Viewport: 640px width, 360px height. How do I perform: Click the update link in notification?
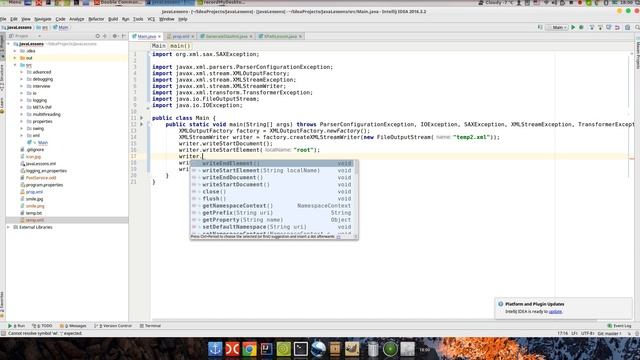[556, 312]
